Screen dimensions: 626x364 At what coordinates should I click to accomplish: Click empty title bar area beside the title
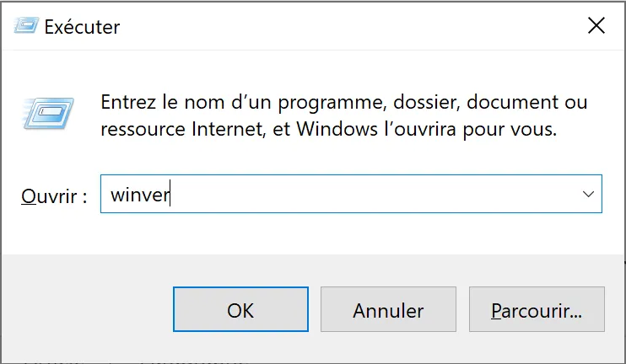click(x=337, y=26)
